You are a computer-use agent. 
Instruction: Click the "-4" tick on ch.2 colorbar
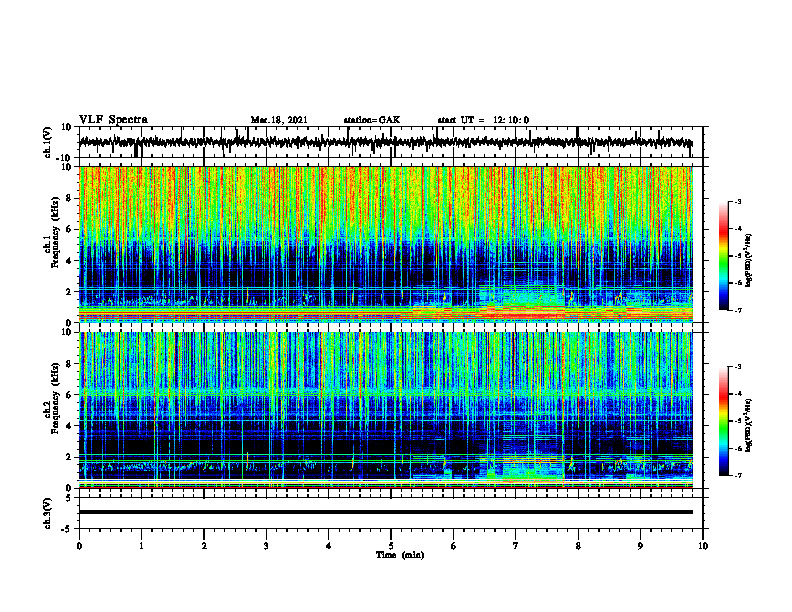click(738, 394)
